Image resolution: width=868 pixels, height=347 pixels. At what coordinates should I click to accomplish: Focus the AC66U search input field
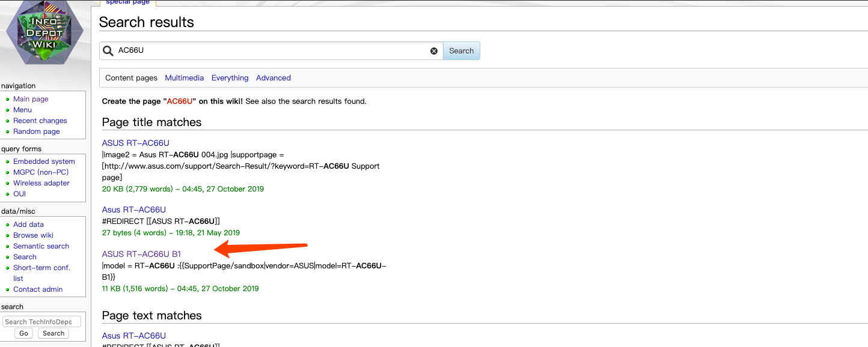[271, 51]
